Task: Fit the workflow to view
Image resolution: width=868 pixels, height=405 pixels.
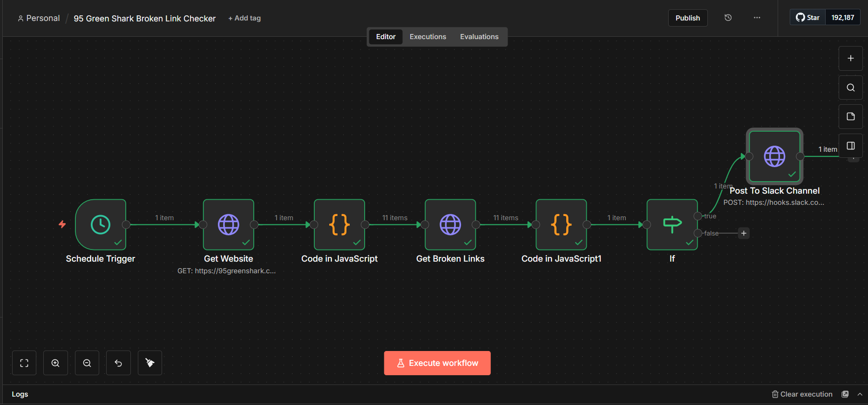Action: click(24, 363)
